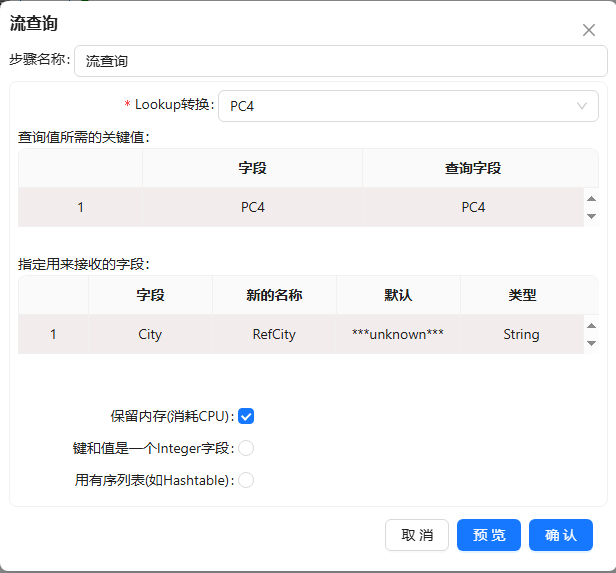Edit the RefCity new name cell
The image size is (616, 573).
(x=274, y=335)
